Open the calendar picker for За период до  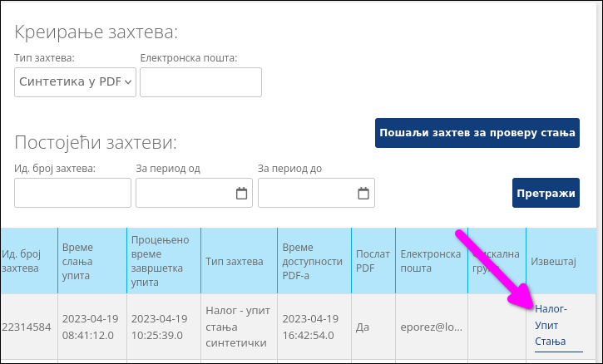(x=363, y=194)
